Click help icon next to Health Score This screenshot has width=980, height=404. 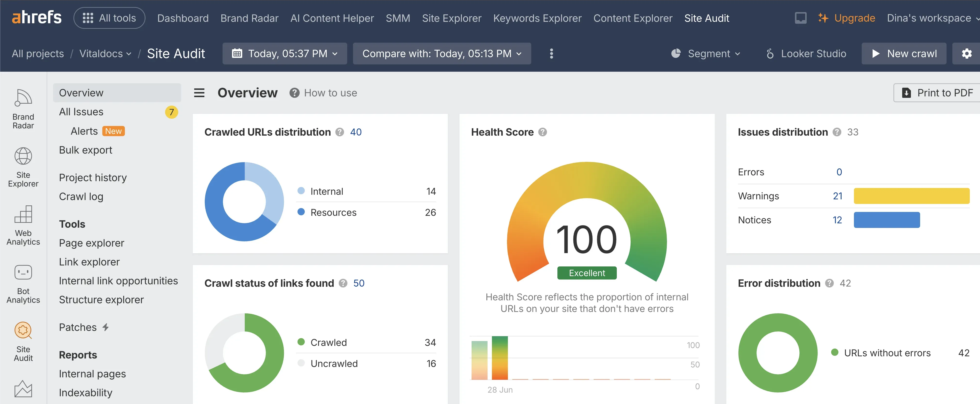[x=543, y=132]
